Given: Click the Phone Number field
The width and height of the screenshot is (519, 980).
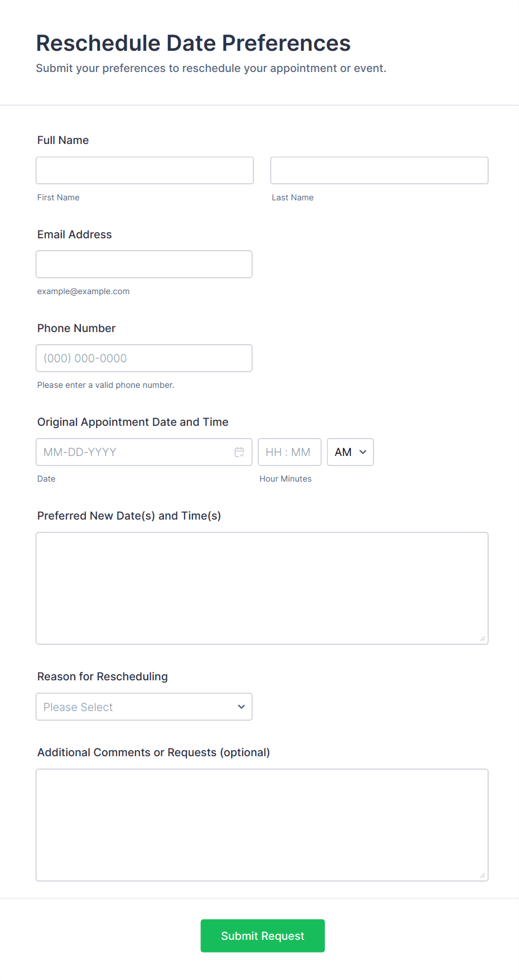Looking at the screenshot, I should [x=144, y=358].
